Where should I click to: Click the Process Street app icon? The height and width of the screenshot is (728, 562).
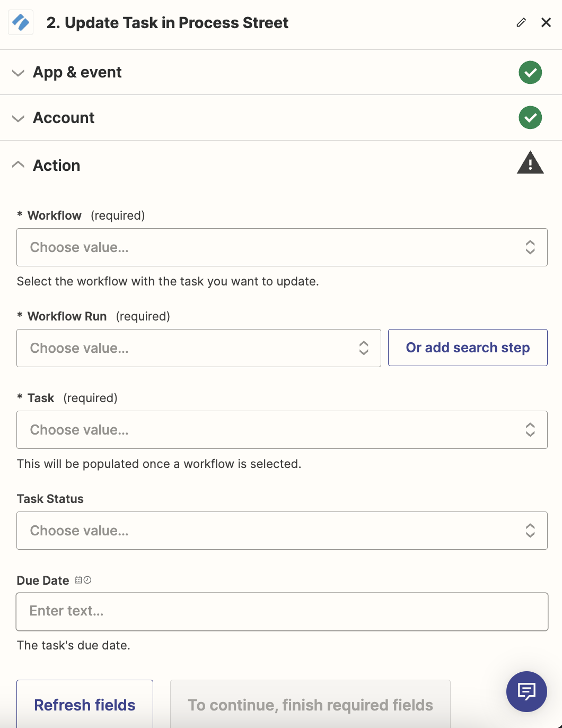(x=21, y=23)
